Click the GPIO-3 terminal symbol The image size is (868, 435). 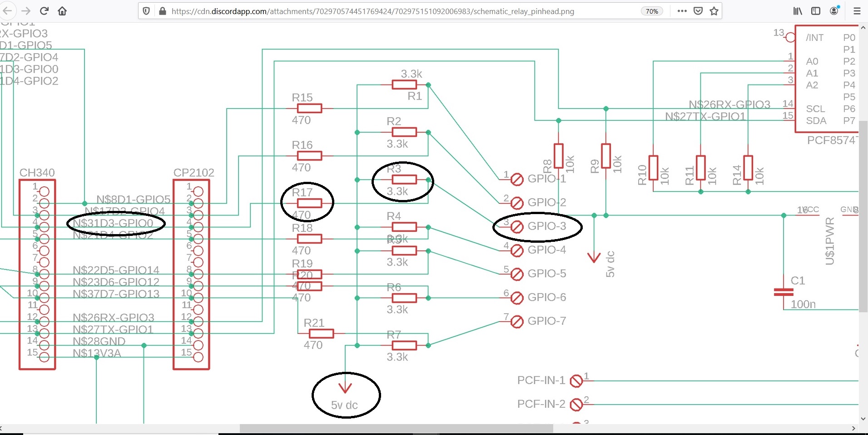(x=517, y=226)
